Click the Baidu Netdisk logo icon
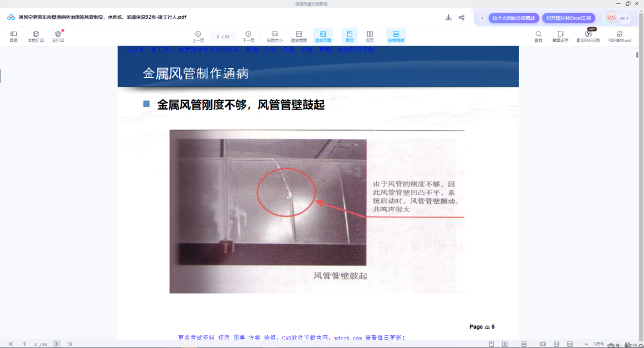 tap(11, 17)
